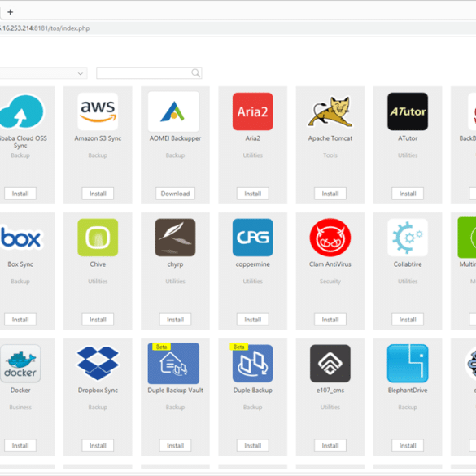Open the red Aria2 app icon
476x476 pixels.
[x=252, y=111]
